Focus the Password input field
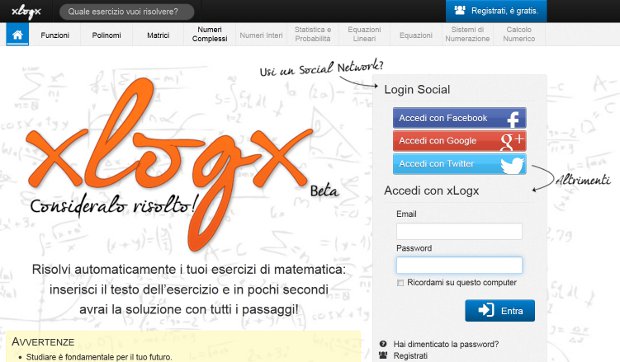The width and height of the screenshot is (620, 362). [x=459, y=265]
